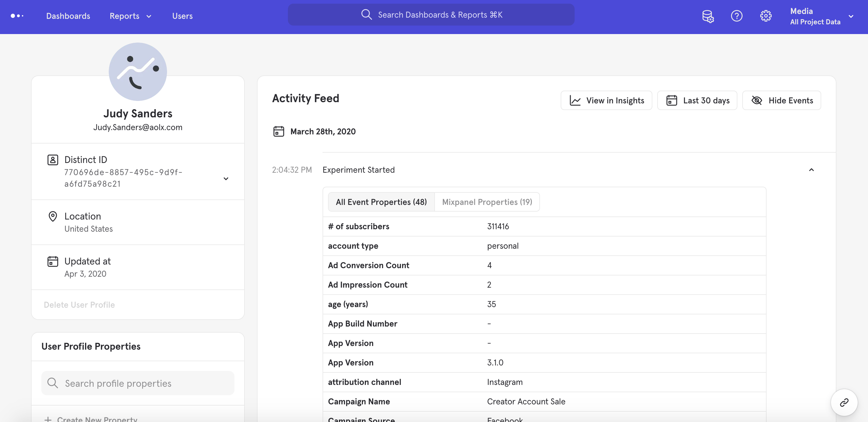The width and height of the screenshot is (868, 422).
Task: Click View in Insights button
Action: (606, 101)
